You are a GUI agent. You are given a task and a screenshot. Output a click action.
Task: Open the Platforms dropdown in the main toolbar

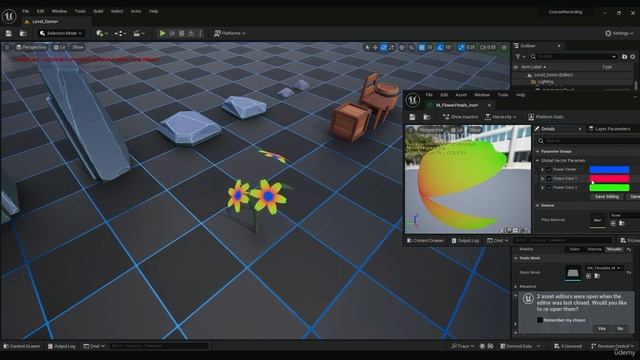(229, 33)
